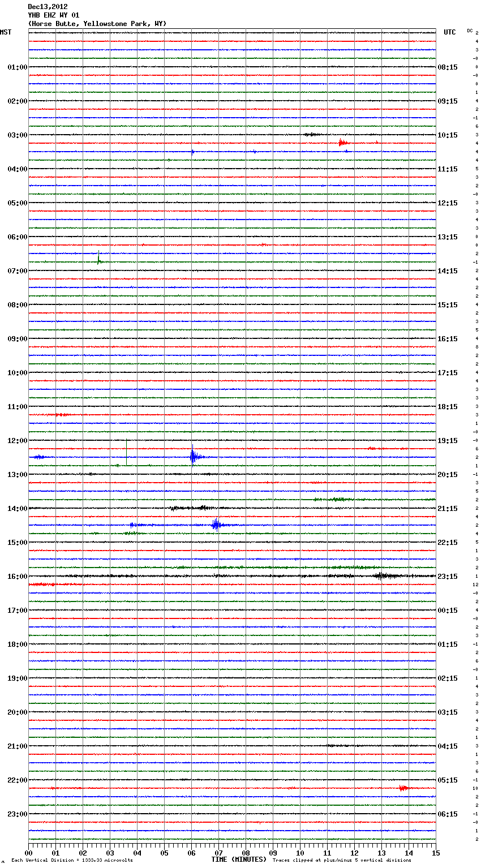Click the 15 tick on the minutes axis
Screen dimensions: 481x868
coord(436,853)
